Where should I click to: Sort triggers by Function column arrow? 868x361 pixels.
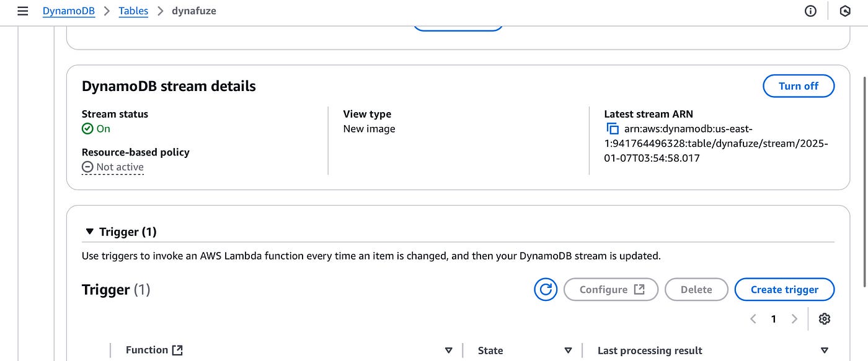click(x=449, y=350)
